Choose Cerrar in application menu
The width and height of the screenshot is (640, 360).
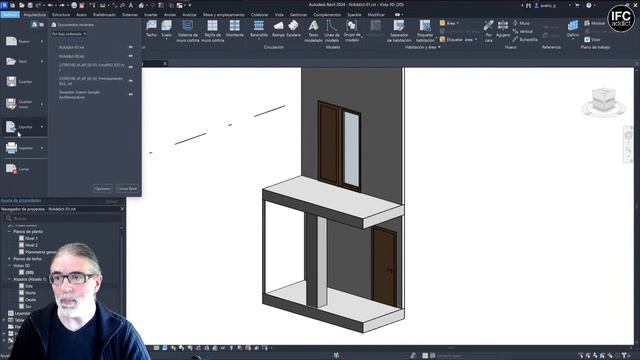[24, 169]
